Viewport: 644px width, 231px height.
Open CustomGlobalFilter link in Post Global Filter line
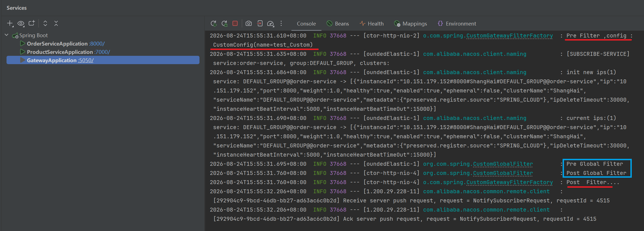tap(503, 173)
